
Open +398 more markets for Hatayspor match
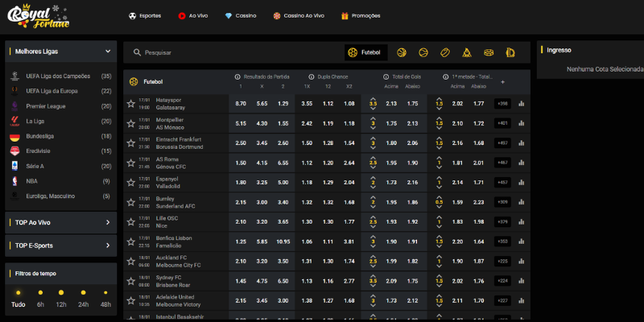(x=502, y=103)
